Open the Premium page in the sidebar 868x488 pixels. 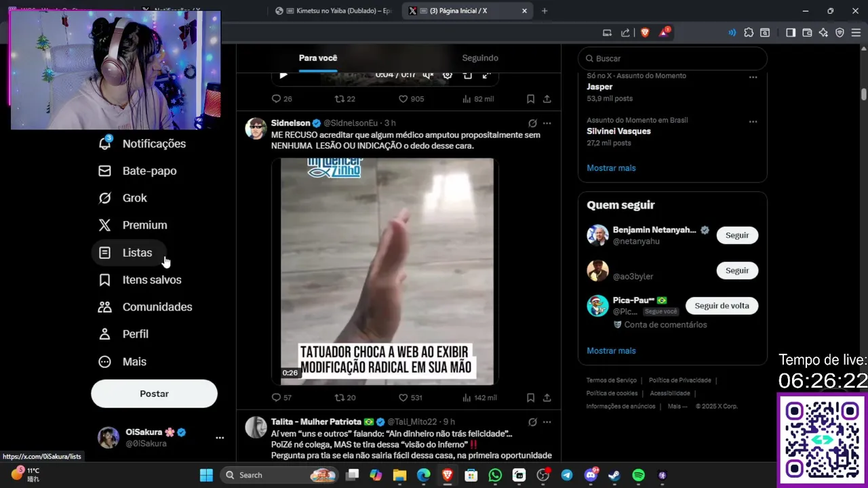[x=134, y=225]
